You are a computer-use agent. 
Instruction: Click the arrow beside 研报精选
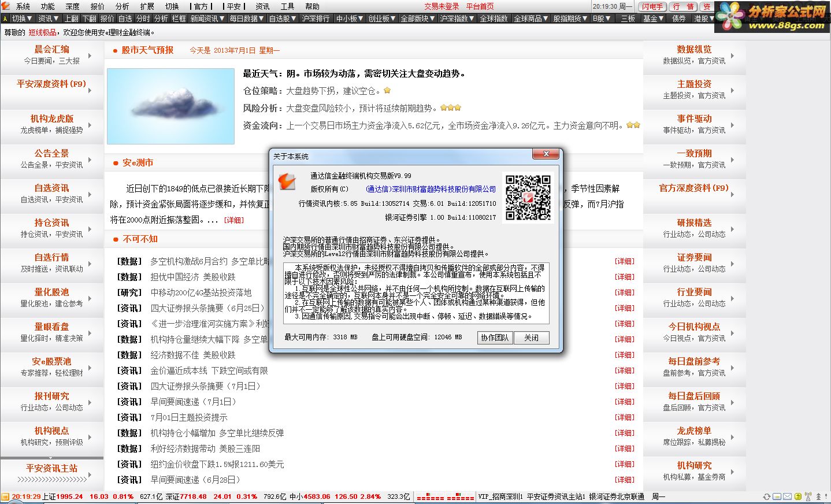click(732, 229)
